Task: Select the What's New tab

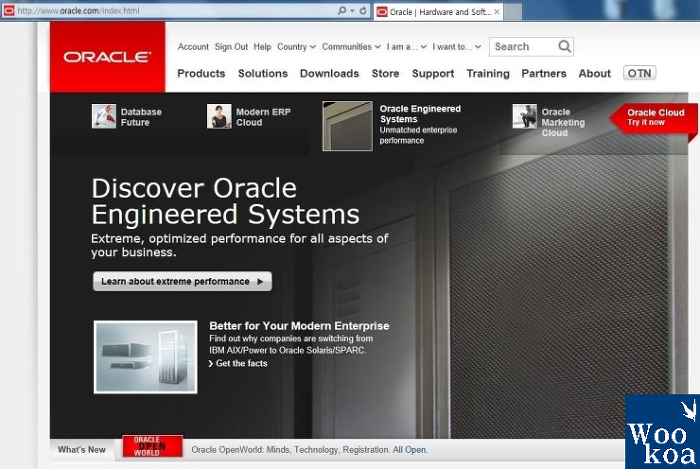Action: click(x=82, y=450)
